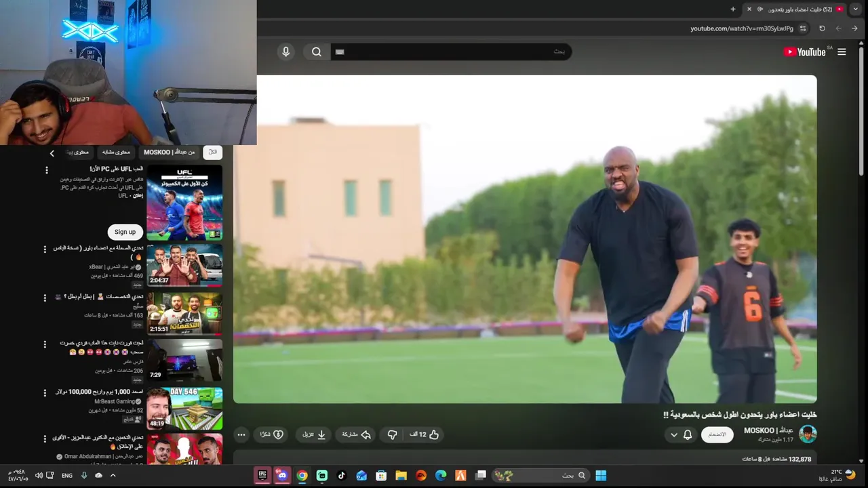Viewport: 868px width, 488px height.
Task: Open options menu for xBear video
Action: point(45,250)
